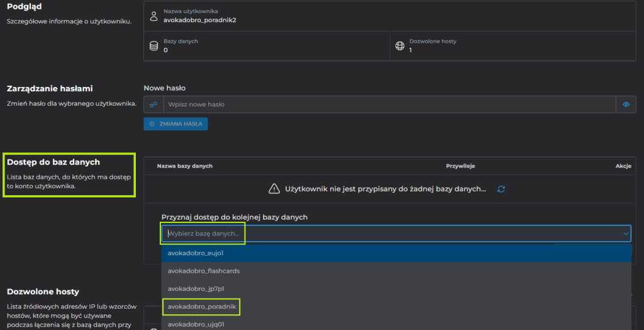Click the database dropdown chevron arrow
The image size is (644, 330).
coord(626,234)
